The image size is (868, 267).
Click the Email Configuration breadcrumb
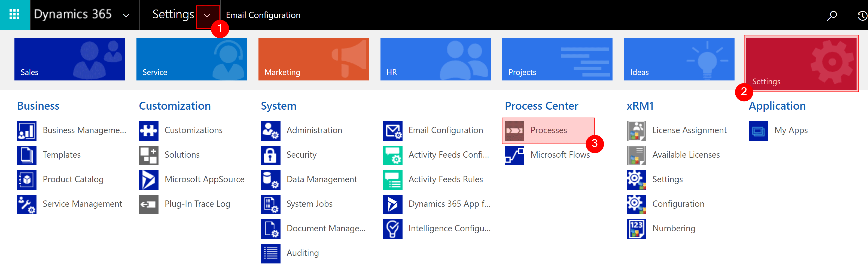[263, 15]
